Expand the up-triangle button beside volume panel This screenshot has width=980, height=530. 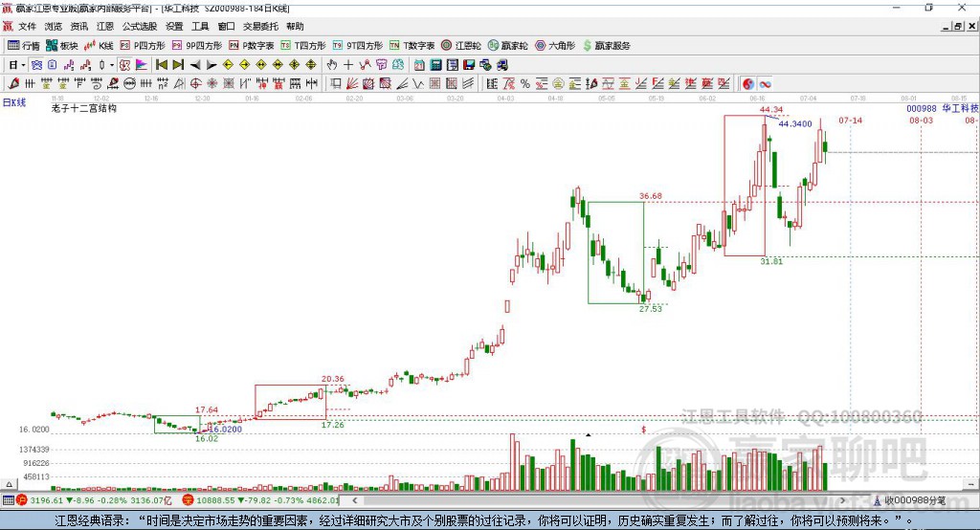point(9,484)
